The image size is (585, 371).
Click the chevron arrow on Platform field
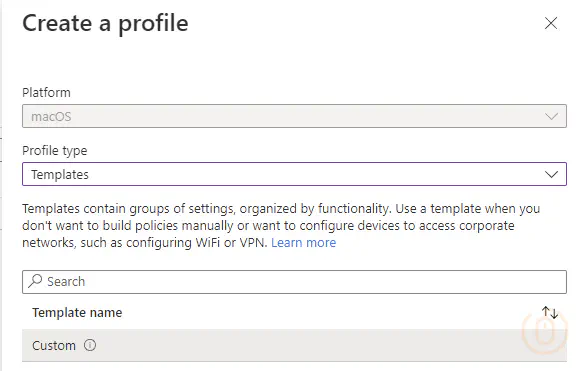(551, 116)
